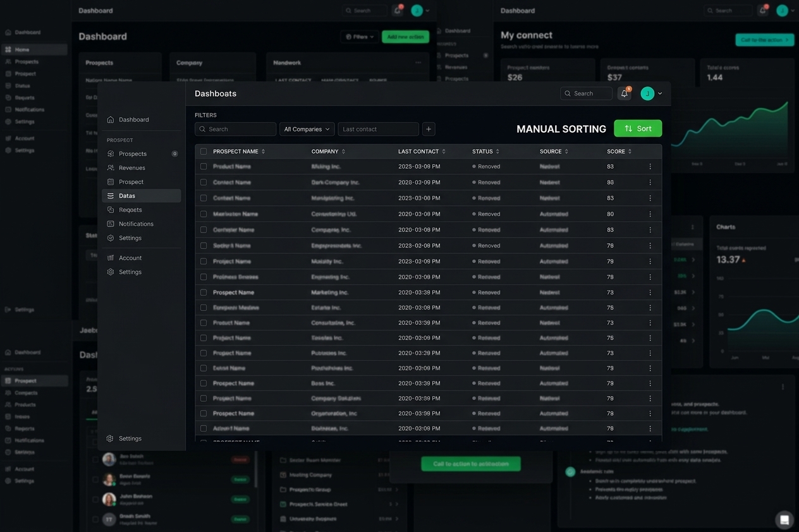Check the Company Solutions row checkbox

click(204, 399)
